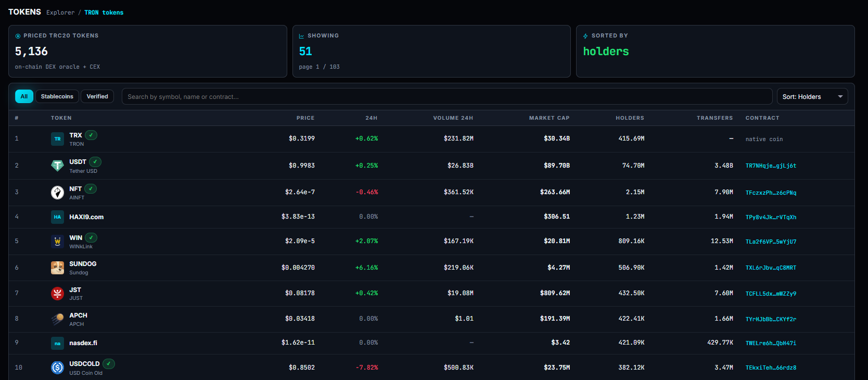
Task: Click the WIN WINkLink logo icon
Action: [57, 242]
